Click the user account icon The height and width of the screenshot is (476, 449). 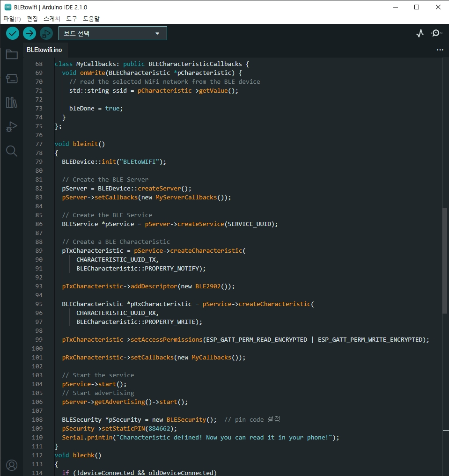12,465
